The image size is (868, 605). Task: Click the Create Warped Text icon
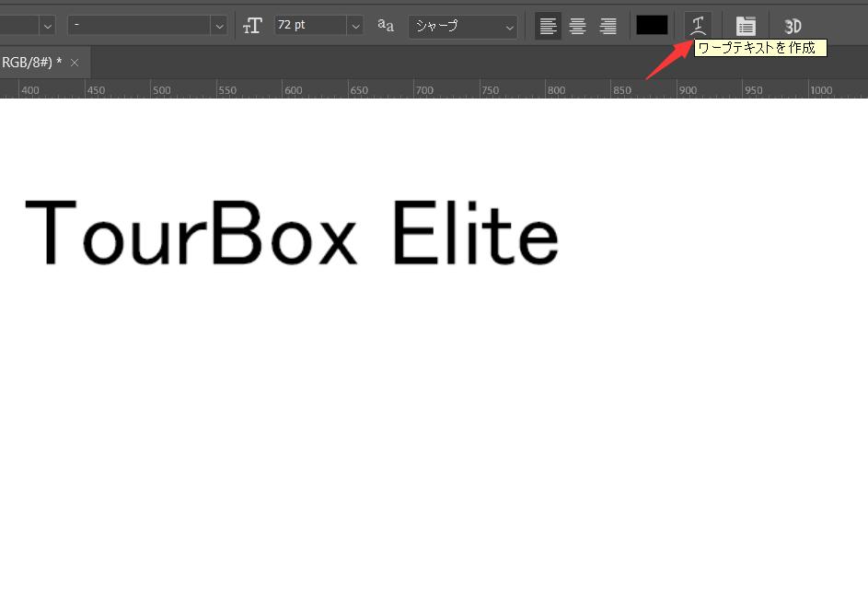[x=699, y=26]
